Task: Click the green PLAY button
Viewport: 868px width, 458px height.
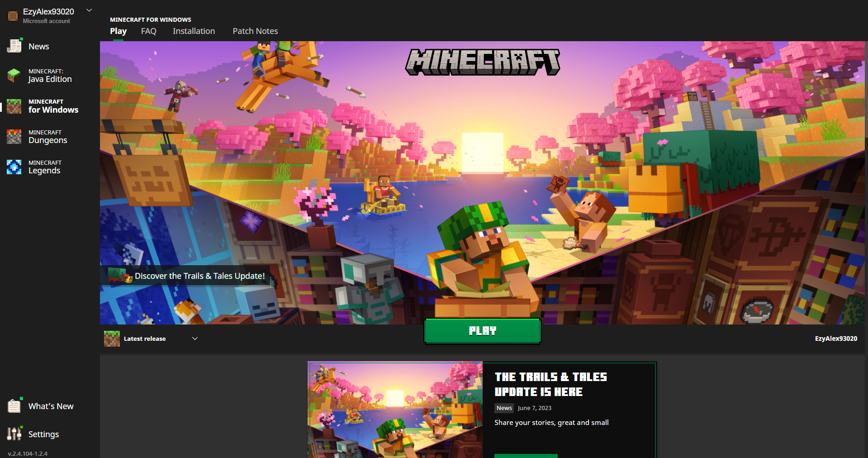Action: coord(483,331)
